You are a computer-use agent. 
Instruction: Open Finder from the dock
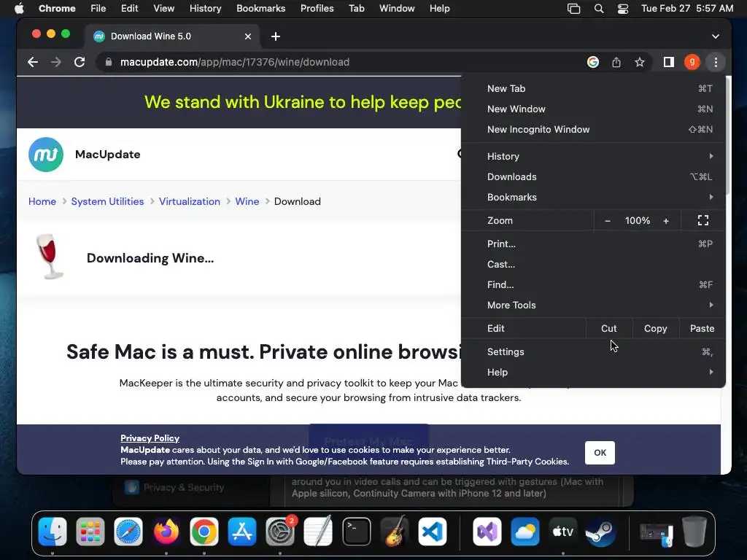(53, 532)
